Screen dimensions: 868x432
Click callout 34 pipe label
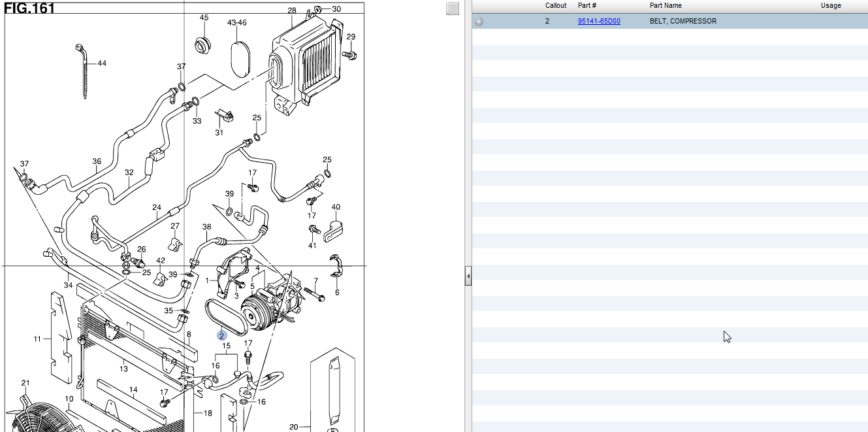click(68, 285)
